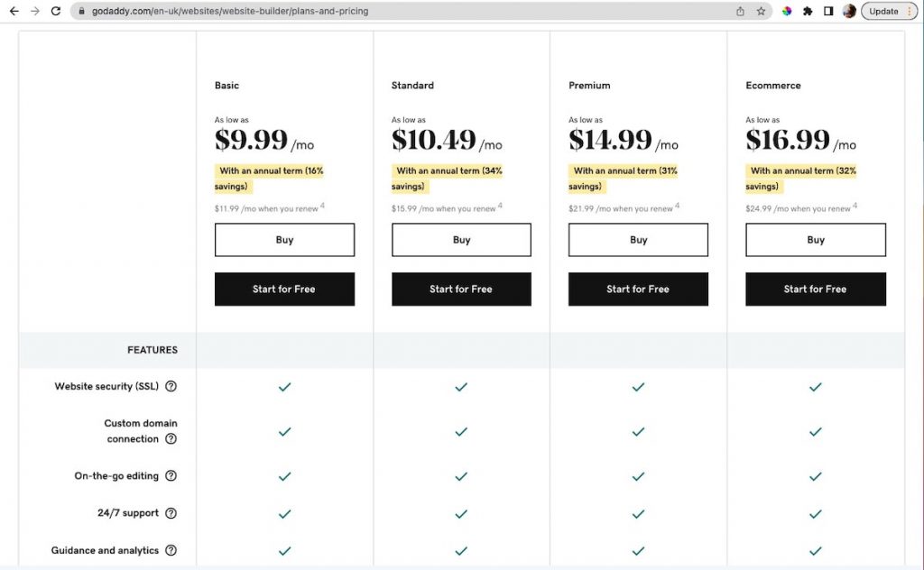Open the Chrome three-dot menu
Viewport: 924px width, 570px height.
(911, 11)
